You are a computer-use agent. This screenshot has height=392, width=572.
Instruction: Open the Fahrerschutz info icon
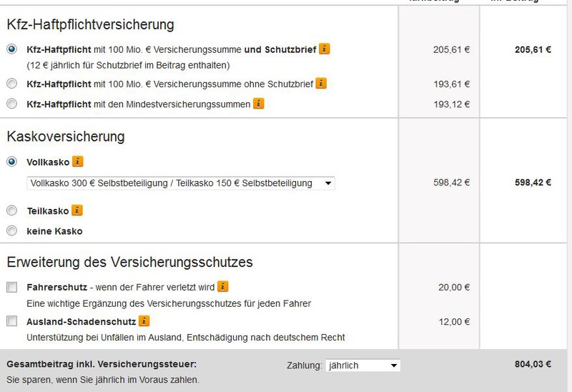point(223,287)
